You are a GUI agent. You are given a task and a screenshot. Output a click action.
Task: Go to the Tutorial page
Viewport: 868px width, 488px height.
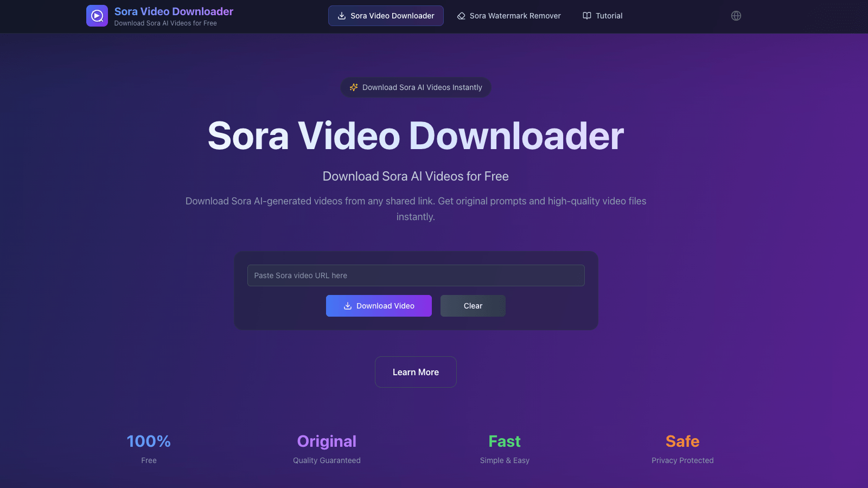603,16
